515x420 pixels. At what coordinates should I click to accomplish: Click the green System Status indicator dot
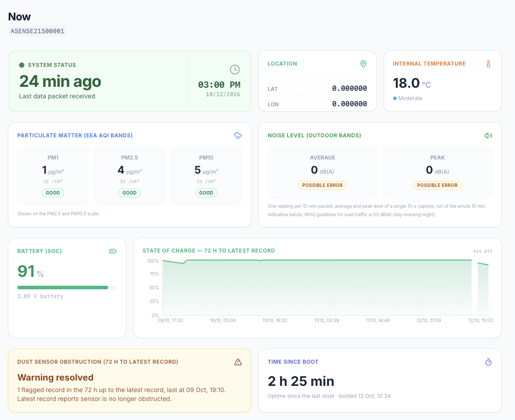pos(22,65)
